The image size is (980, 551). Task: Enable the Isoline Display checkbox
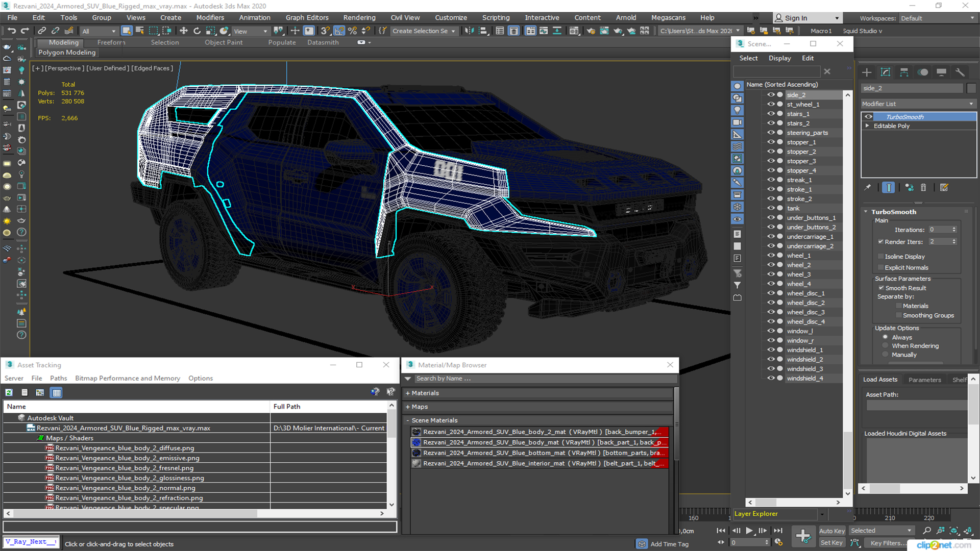point(880,257)
